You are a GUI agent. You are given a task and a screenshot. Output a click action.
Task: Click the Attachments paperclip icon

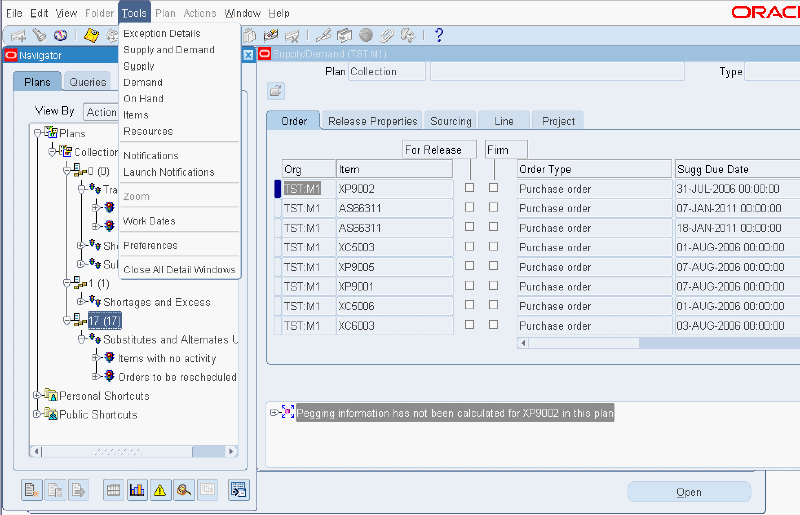[x=386, y=35]
